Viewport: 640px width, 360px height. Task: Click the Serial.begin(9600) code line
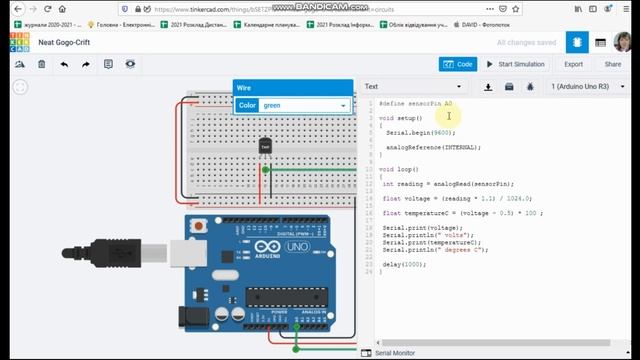[x=421, y=133]
